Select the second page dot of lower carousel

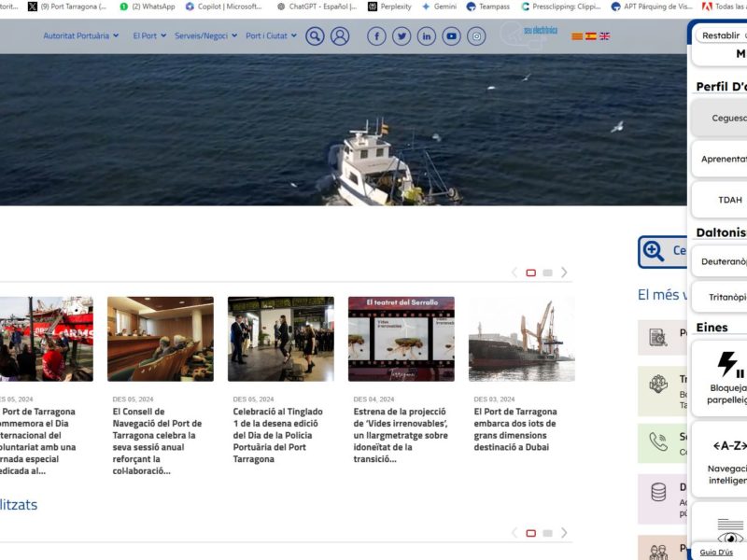click(548, 533)
